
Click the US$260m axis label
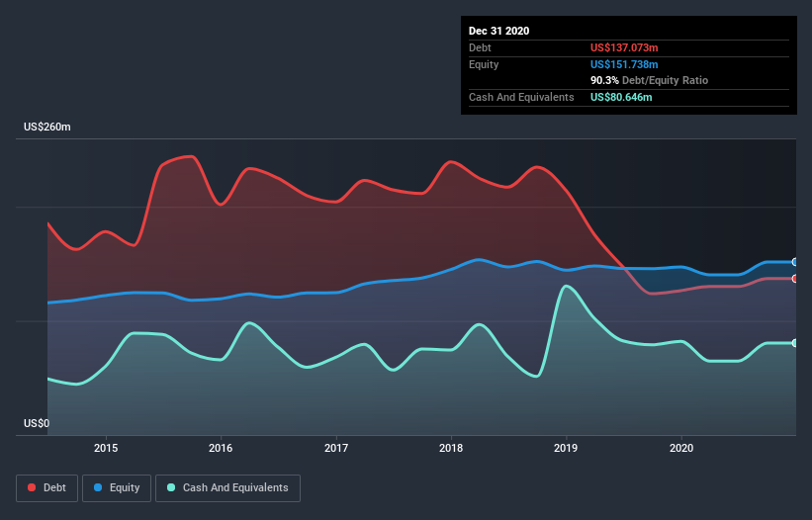point(47,127)
